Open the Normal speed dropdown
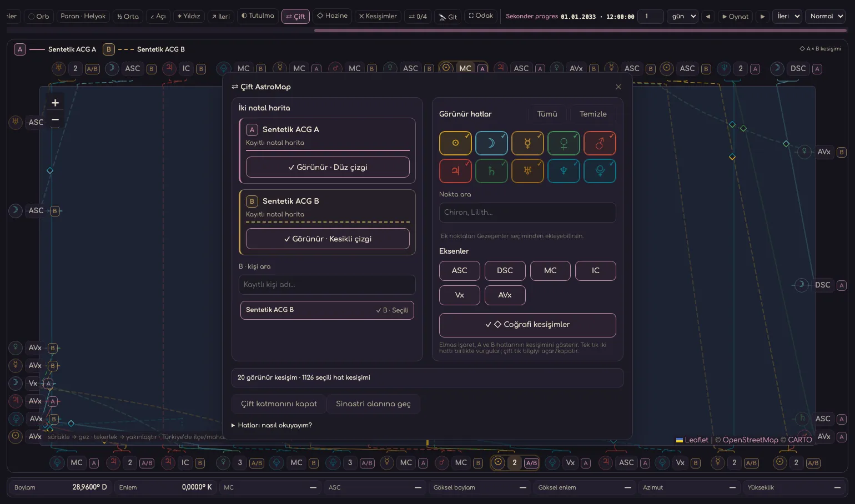The height and width of the screenshot is (504, 855). click(826, 16)
